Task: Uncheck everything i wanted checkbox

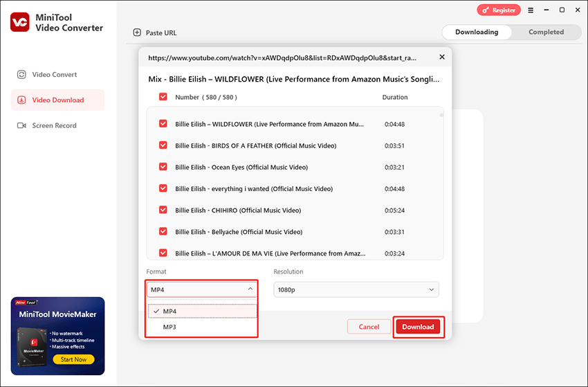Action: 163,188
